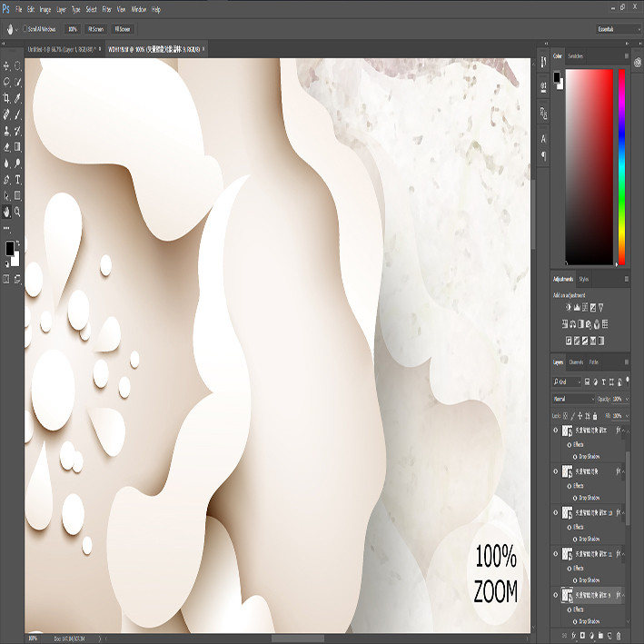
Task: Toggle the layer filter on/off switch
Action: pyautogui.click(x=627, y=381)
